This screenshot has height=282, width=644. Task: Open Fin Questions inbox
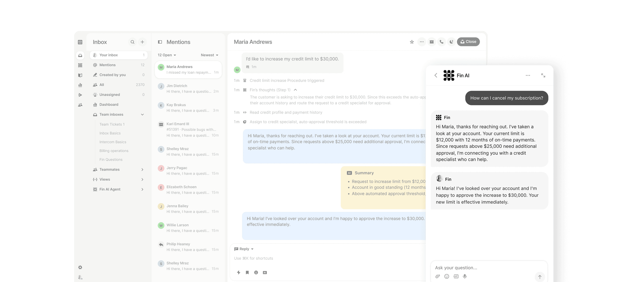pyautogui.click(x=111, y=160)
